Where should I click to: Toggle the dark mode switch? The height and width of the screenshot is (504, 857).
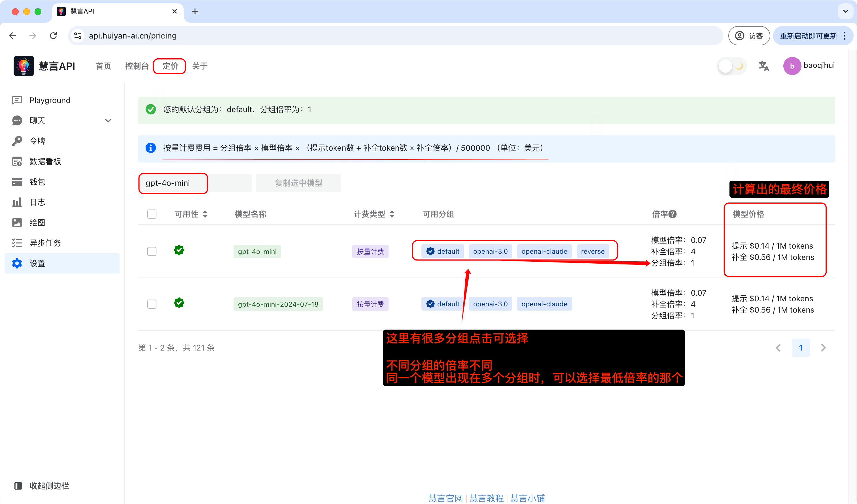[x=731, y=66]
